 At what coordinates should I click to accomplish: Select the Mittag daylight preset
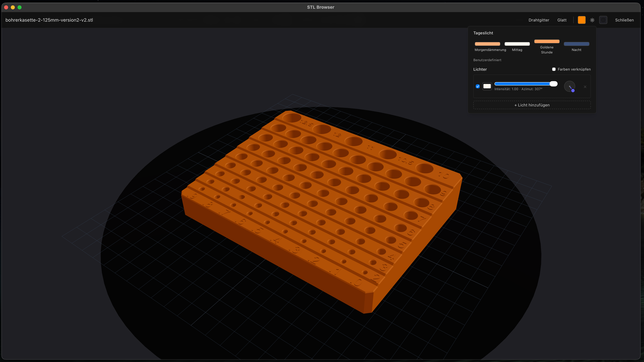coord(517,46)
